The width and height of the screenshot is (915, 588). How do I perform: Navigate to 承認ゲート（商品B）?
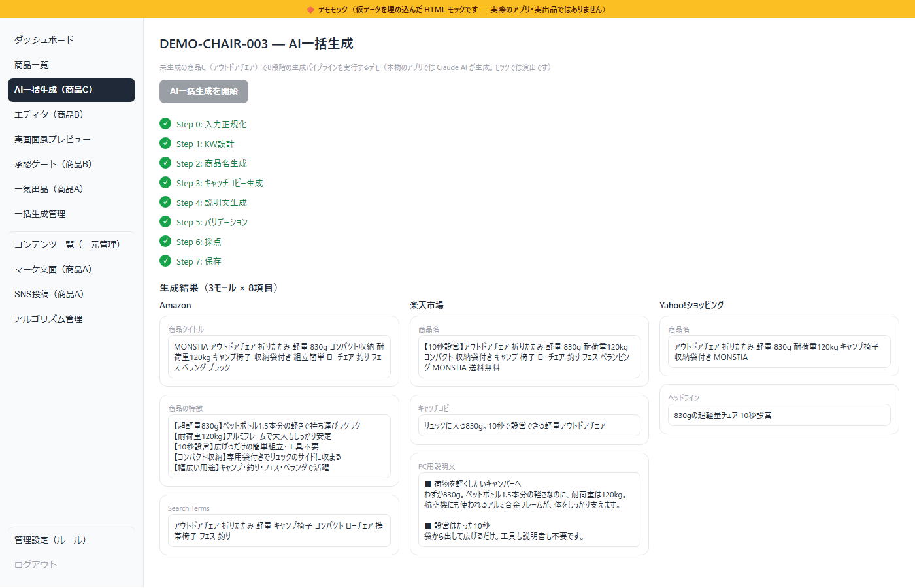tap(71, 164)
